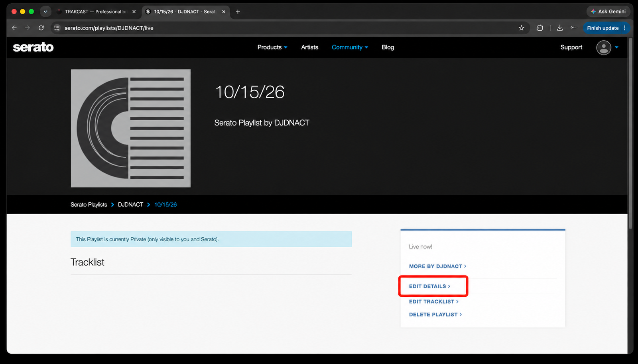Open the user account avatar

click(603, 47)
